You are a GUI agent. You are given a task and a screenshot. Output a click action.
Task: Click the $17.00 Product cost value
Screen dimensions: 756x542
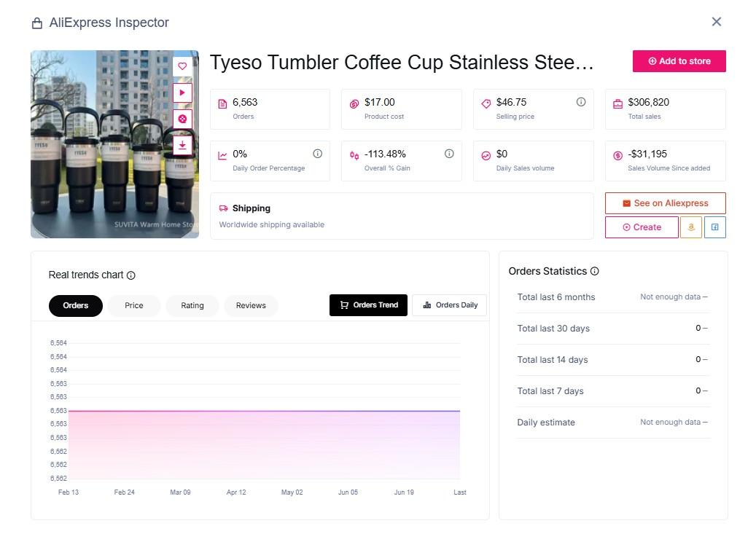tap(379, 102)
